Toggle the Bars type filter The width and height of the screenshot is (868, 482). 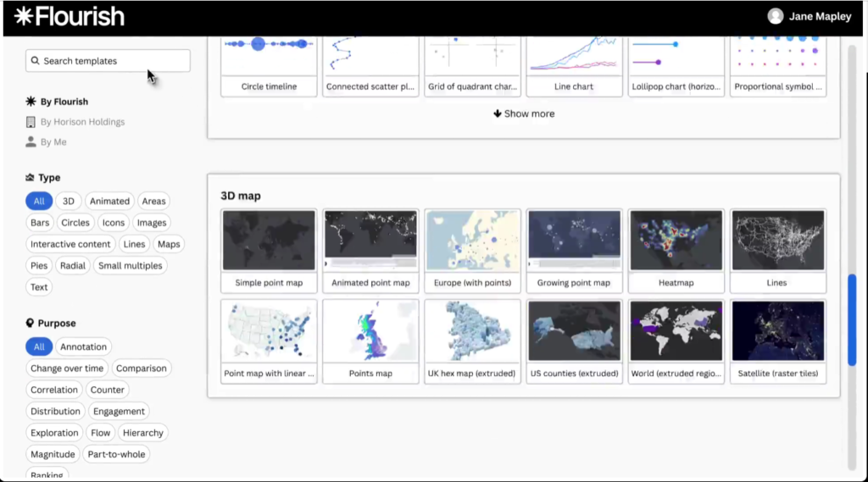[x=40, y=223]
